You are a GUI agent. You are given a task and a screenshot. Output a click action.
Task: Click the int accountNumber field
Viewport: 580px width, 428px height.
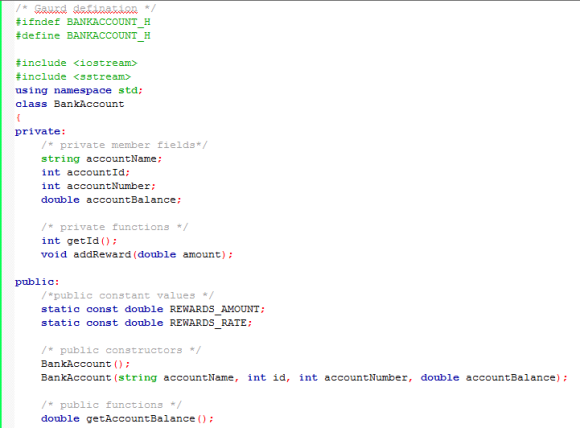pyautogui.click(x=98, y=186)
